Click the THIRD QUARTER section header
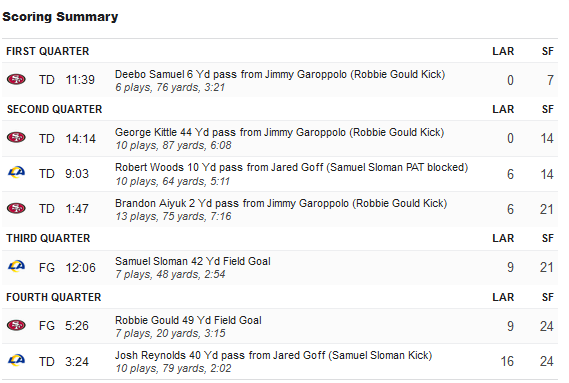The image size is (569, 383). [x=48, y=238]
